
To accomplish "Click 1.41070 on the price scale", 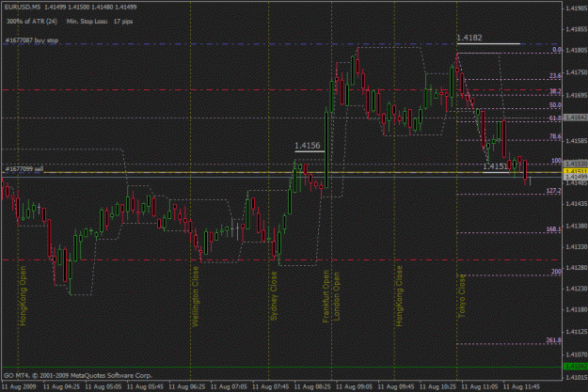I will coord(577,354).
